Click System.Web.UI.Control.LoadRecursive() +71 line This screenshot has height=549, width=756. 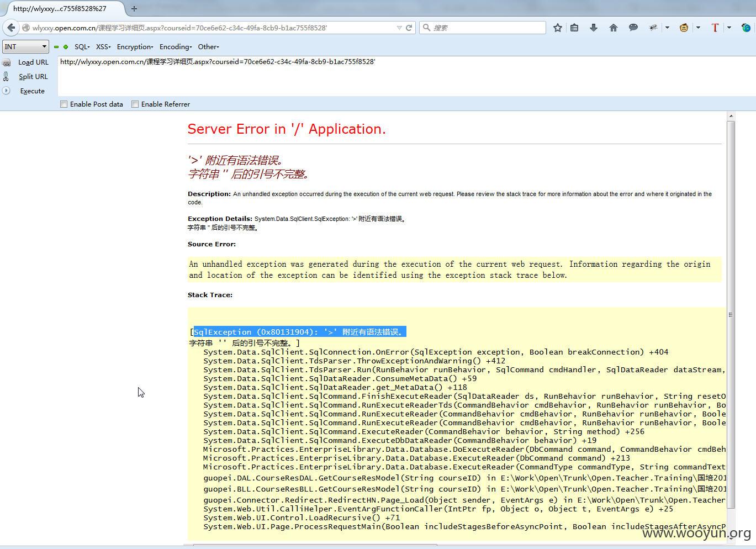pyautogui.click(x=302, y=518)
